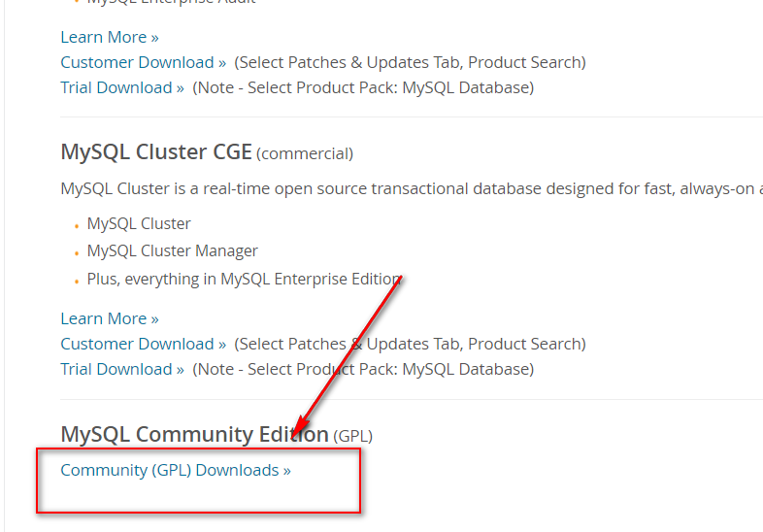Click Learn More link below MySQL Cluster bullets
Viewport: 763px width, 532px height.
coord(109,318)
